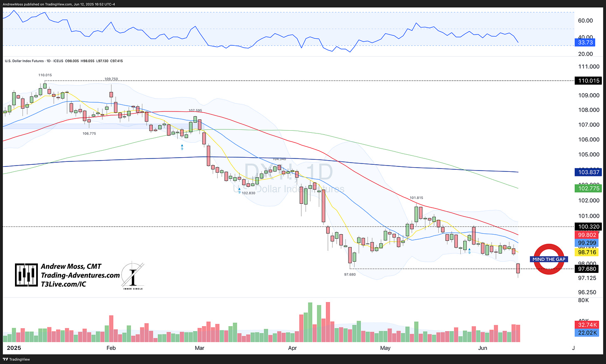Viewport: 606px width, 364px height.
Task: Click the navy 103.837 moving average label
Action: pos(588,172)
